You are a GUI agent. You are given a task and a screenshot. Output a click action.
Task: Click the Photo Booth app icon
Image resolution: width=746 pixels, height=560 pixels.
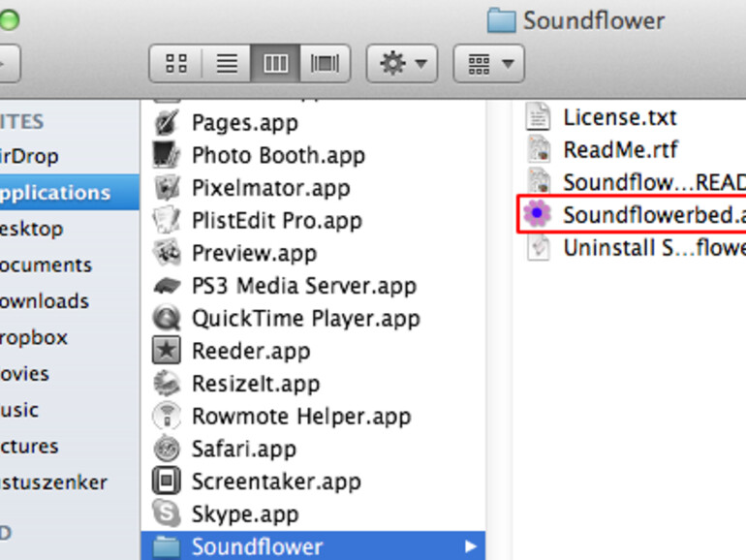click(x=168, y=155)
